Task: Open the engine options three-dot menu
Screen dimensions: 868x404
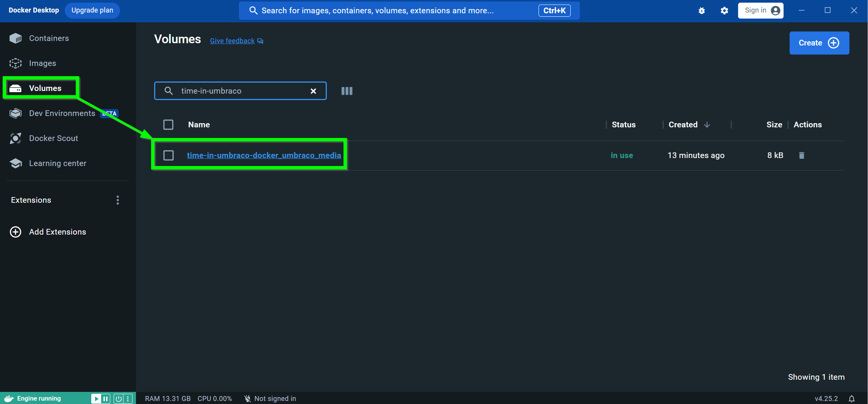Action: tap(128, 399)
